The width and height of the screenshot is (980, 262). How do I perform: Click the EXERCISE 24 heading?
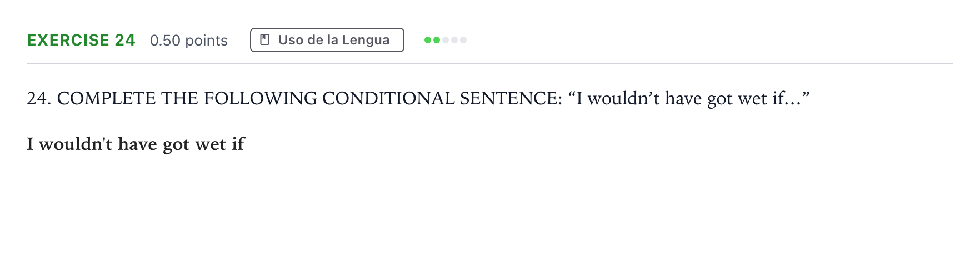pyautogui.click(x=81, y=40)
